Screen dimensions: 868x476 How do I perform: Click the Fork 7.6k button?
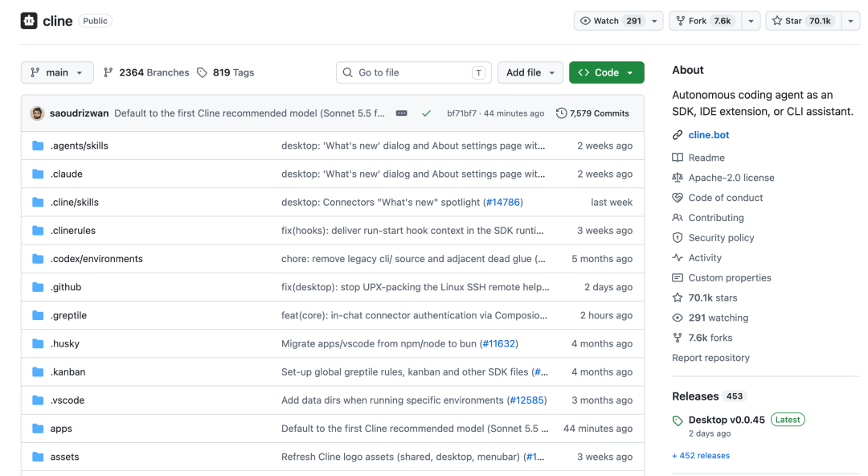[x=706, y=20]
